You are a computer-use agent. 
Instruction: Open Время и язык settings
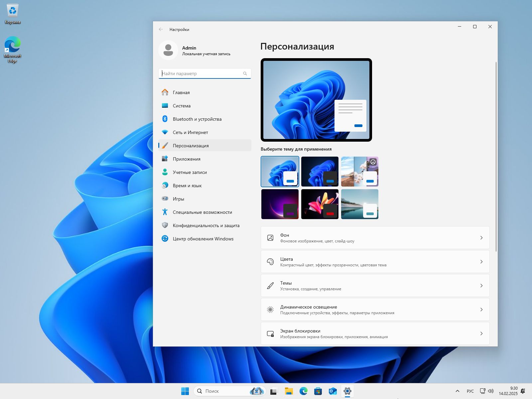coord(187,186)
